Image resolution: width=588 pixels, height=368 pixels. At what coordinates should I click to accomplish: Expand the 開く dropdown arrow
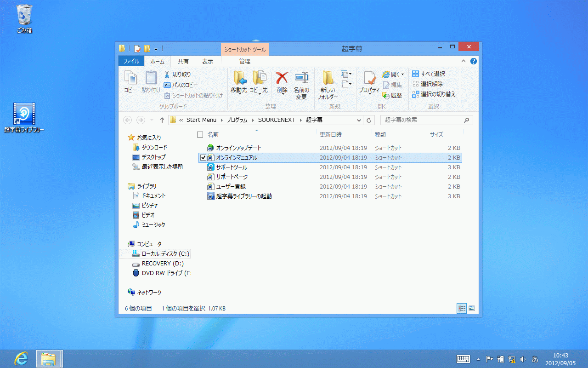coord(403,74)
